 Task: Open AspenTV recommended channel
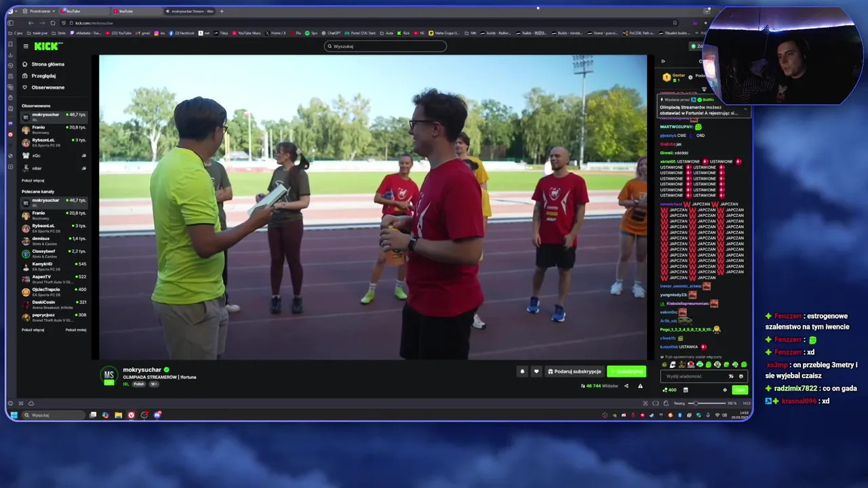point(54,279)
